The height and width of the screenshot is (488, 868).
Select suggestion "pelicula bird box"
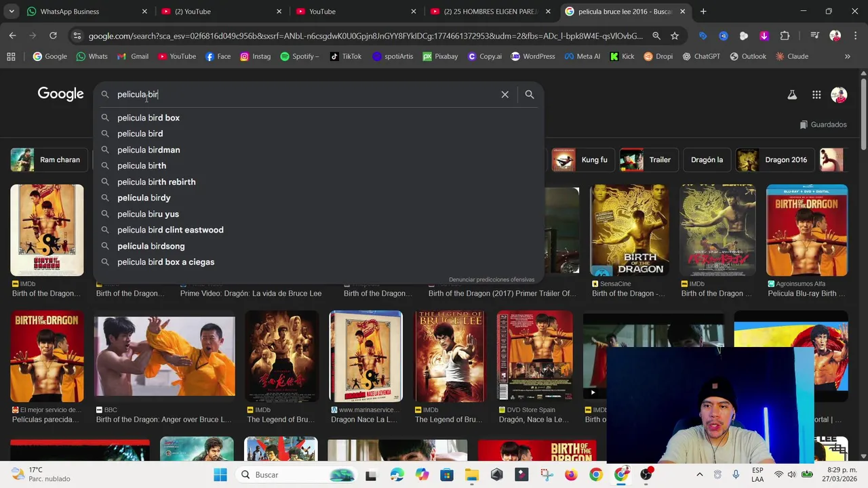tap(319, 118)
